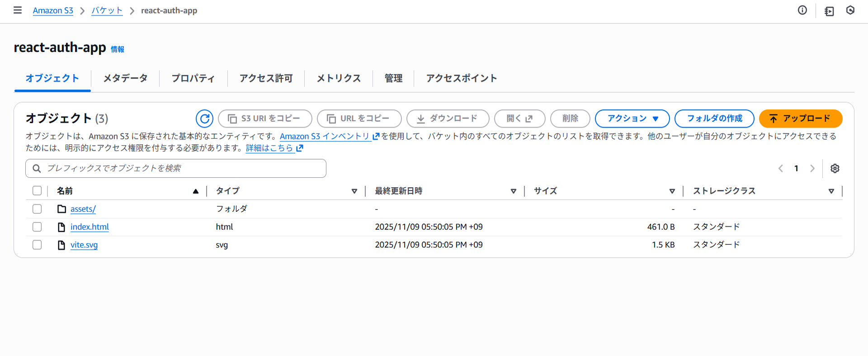Image resolution: width=868 pixels, height=356 pixels.
Task: Go to next page of objects
Action: 812,168
